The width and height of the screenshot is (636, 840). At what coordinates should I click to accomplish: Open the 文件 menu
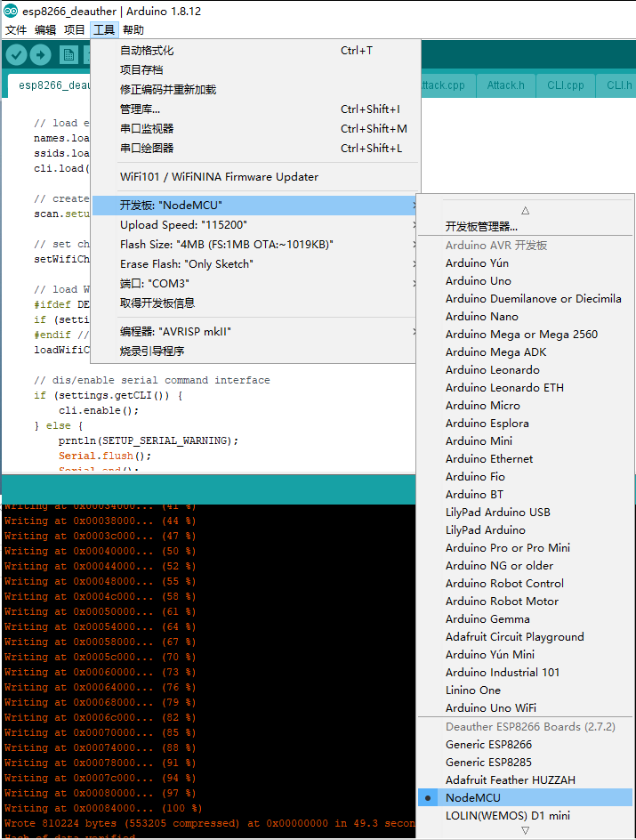click(16, 29)
